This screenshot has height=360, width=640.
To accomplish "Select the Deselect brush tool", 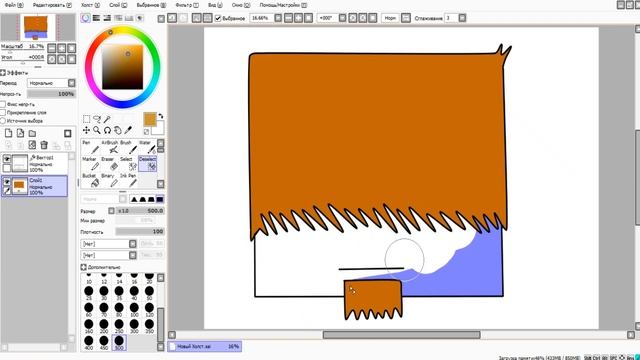I will point(147,164).
